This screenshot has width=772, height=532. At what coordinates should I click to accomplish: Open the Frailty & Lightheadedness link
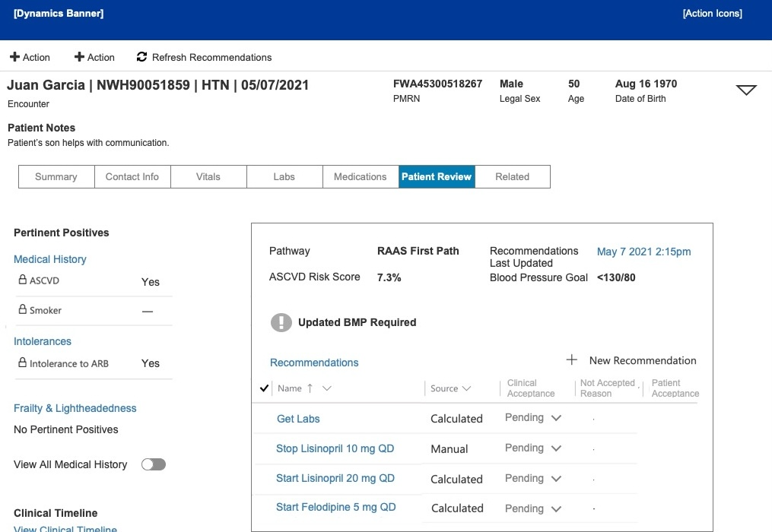click(75, 408)
